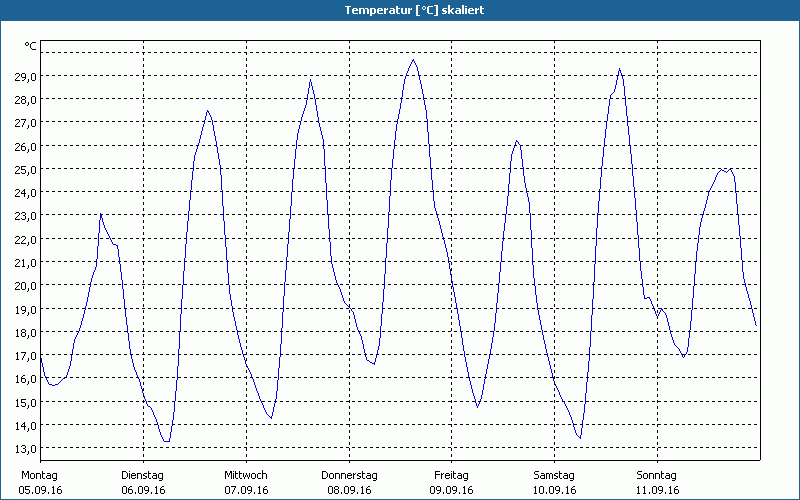This screenshot has width=800, height=500.
Task: Select the Mittwoch day label
Action: (x=245, y=475)
